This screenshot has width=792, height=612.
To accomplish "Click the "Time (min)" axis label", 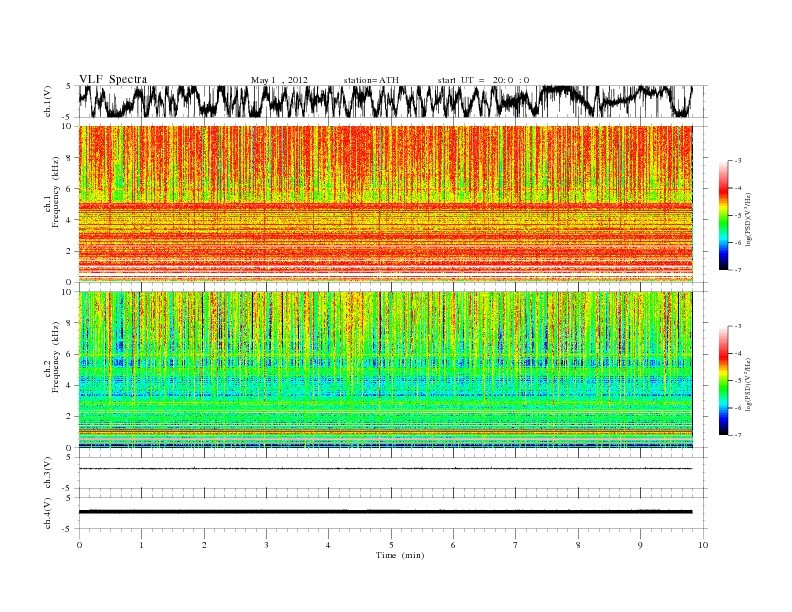I will [400, 555].
